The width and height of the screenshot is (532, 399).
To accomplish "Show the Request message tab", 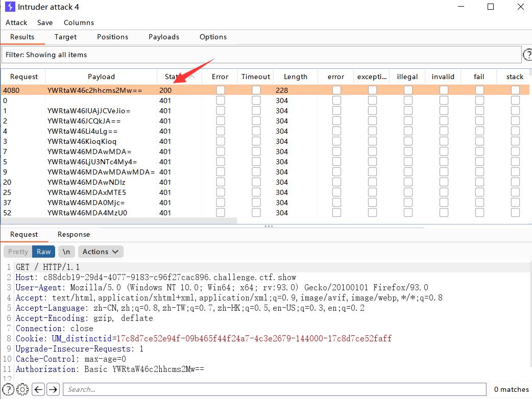I will pos(24,234).
